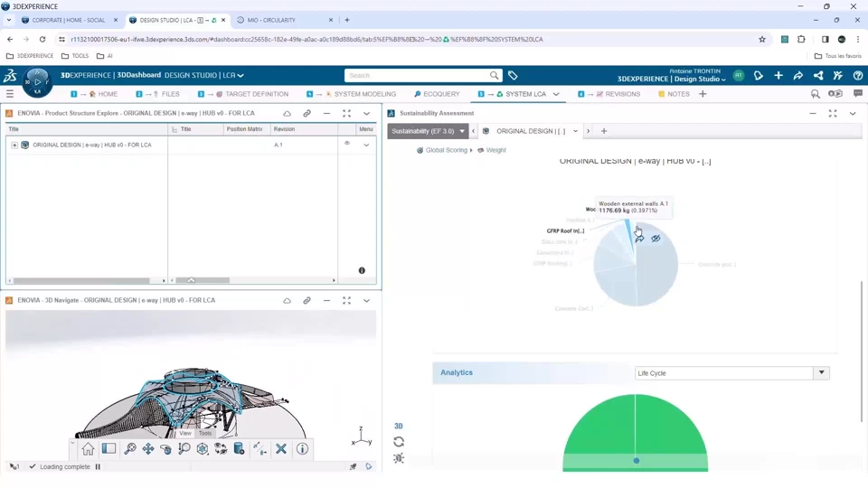Click the tag icon beside search
The image size is (868, 488).
513,75
